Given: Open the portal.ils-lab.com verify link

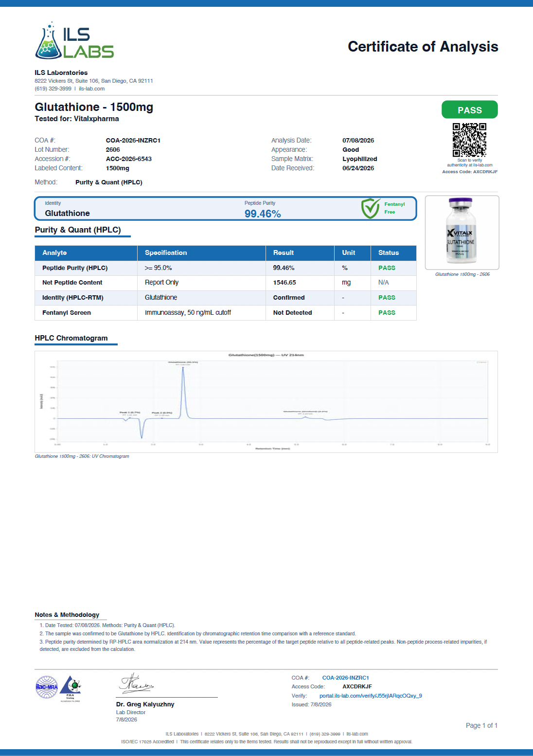Looking at the screenshot, I should click(x=371, y=696).
